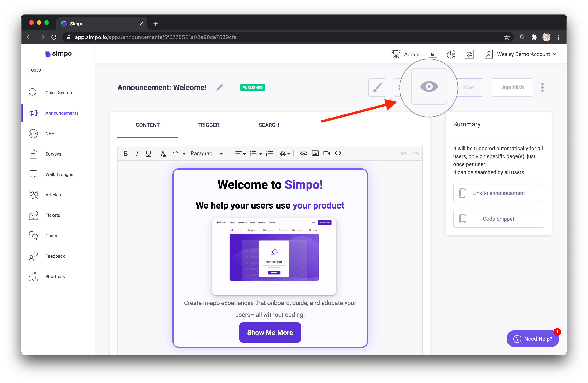Open the brush style editor button
Image resolution: width=588 pixels, height=383 pixels.
click(x=377, y=87)
